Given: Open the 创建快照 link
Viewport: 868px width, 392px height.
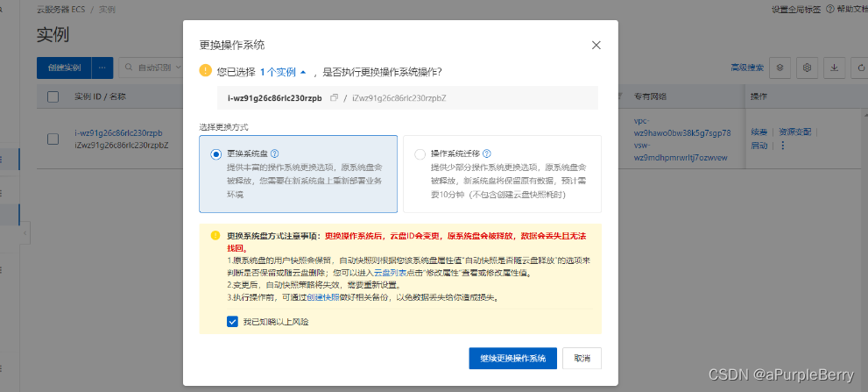Looking at the screenshot, I should [322, 297].
